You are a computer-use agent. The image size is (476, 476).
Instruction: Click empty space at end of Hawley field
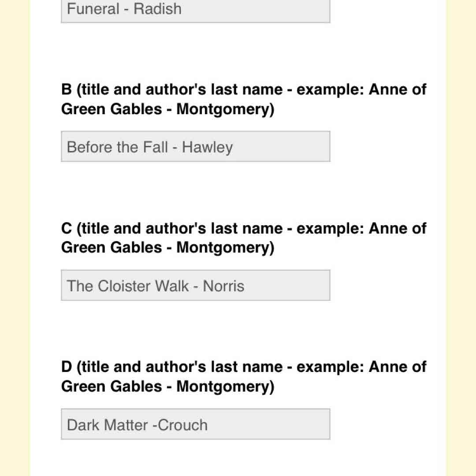coord(286,147)
